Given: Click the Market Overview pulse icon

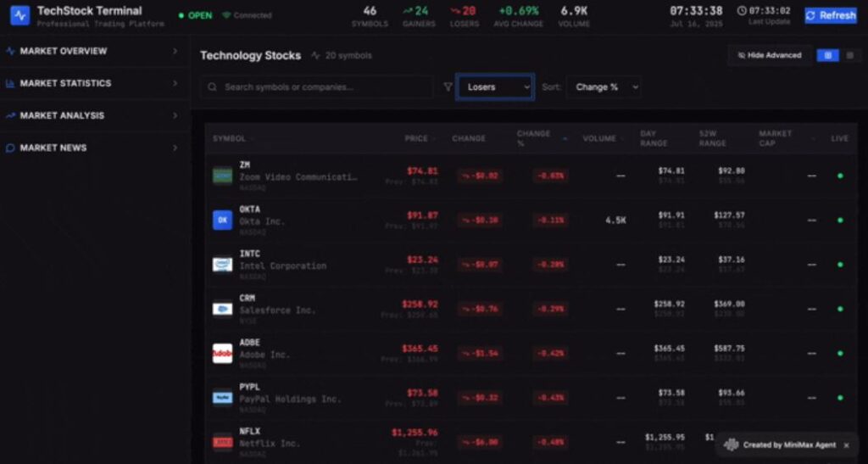Looking at the screenshot, I should click(10, 51).
